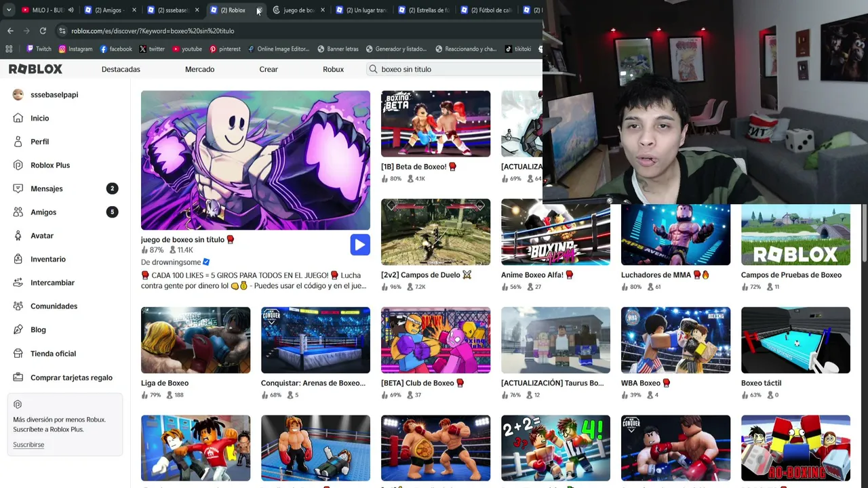Image resolution: width=868 pixels, height=488 pixels.
Task: Open Inventario in the sidebar
Action: [x=48, y=259]
